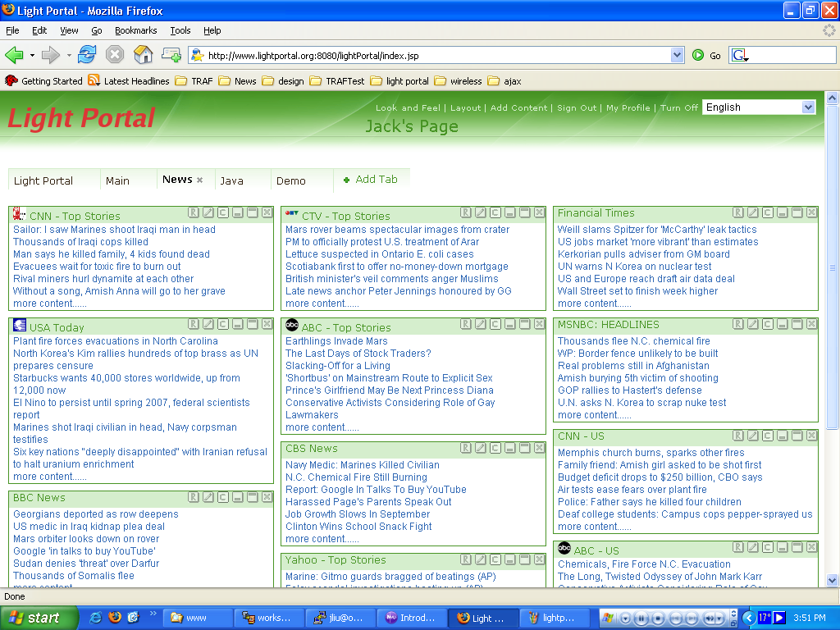Close the MSNBC: HEADLINES portlet
840x630 pixels.
pyautogui.click(x=812, y=324)
